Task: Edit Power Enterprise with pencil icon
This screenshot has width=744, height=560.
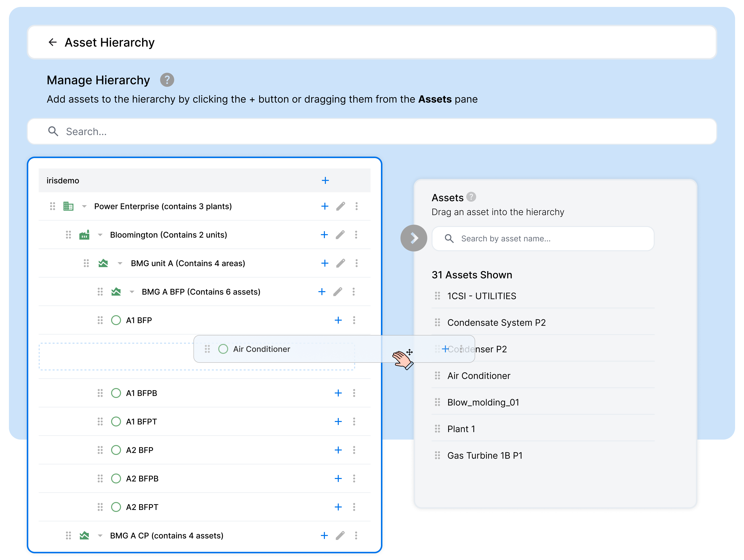Action: click(x=341, y=206)
